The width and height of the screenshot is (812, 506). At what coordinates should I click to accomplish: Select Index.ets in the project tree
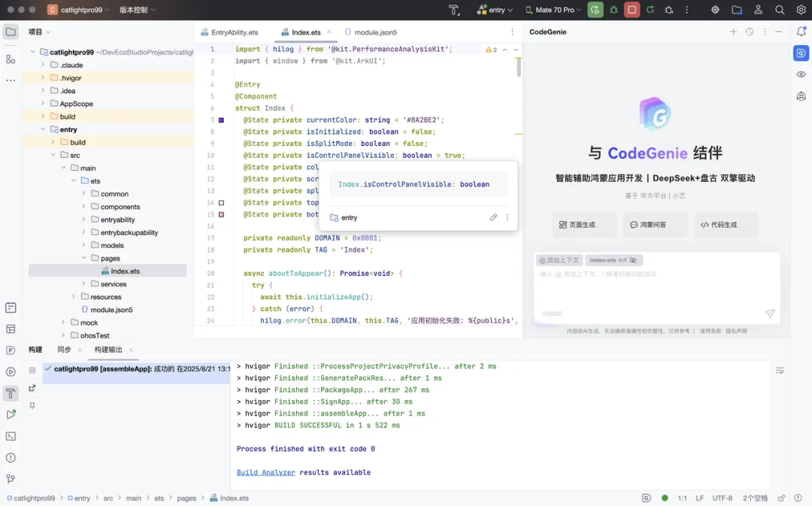pos(108,271)
